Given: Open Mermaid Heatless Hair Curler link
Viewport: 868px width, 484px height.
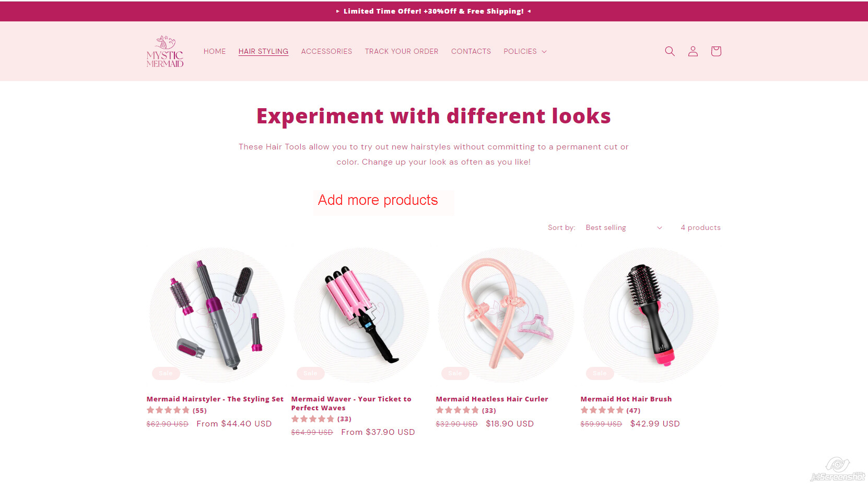Looking at the screenshot, I should tap(492, 399).
